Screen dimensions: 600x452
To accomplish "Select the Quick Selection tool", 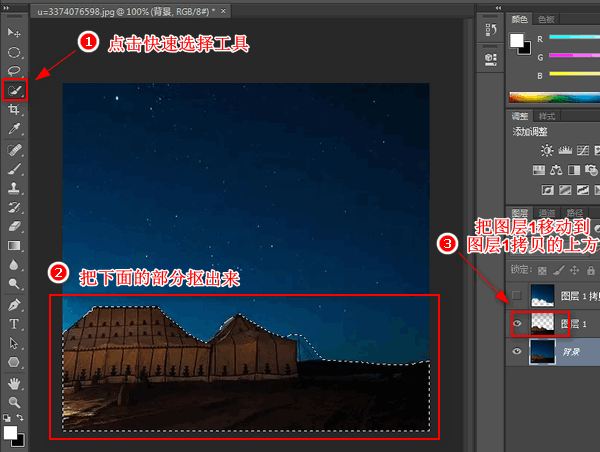I will [15, 90].
